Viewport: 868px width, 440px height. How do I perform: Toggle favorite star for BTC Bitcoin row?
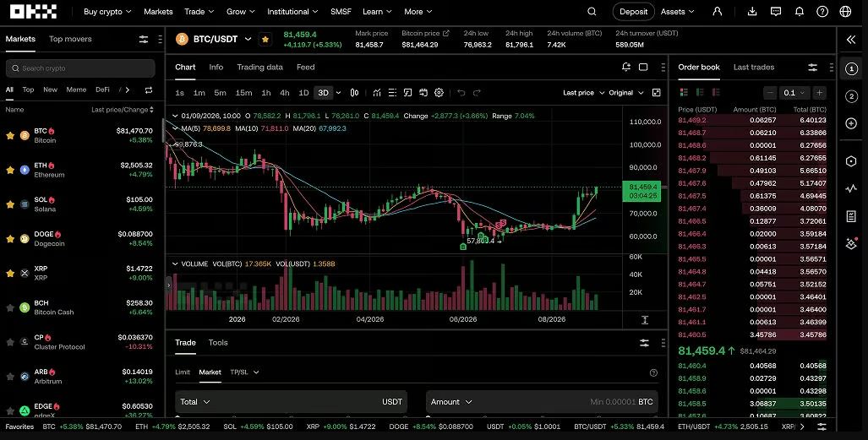(x=10, y=136)
